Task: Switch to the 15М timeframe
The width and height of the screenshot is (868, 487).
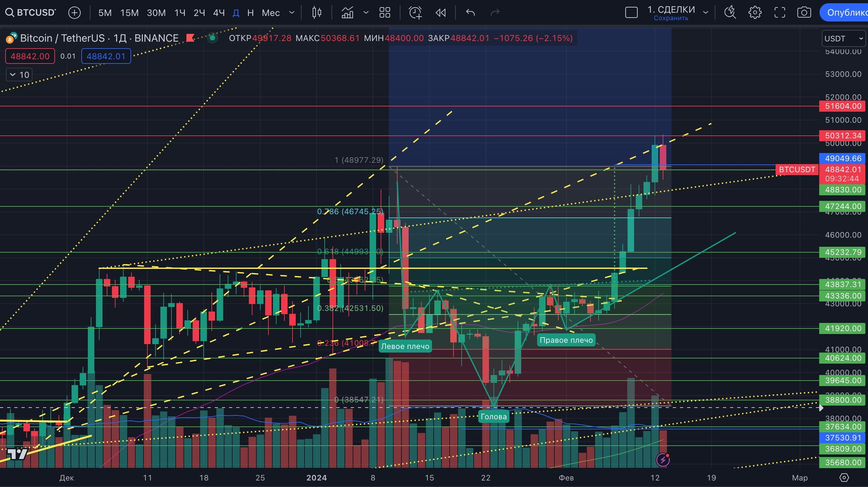Action: click(129, 13)
